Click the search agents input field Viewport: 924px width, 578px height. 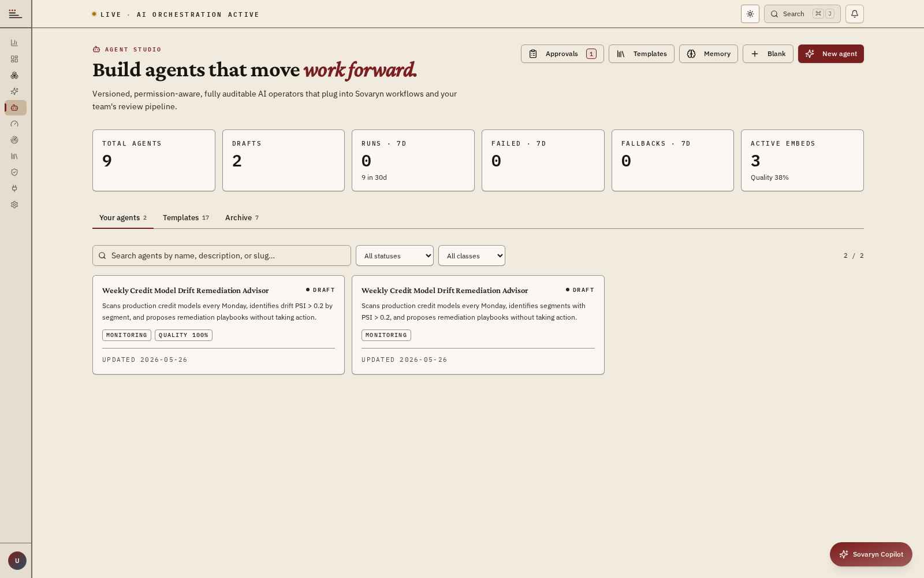[222, 255]
